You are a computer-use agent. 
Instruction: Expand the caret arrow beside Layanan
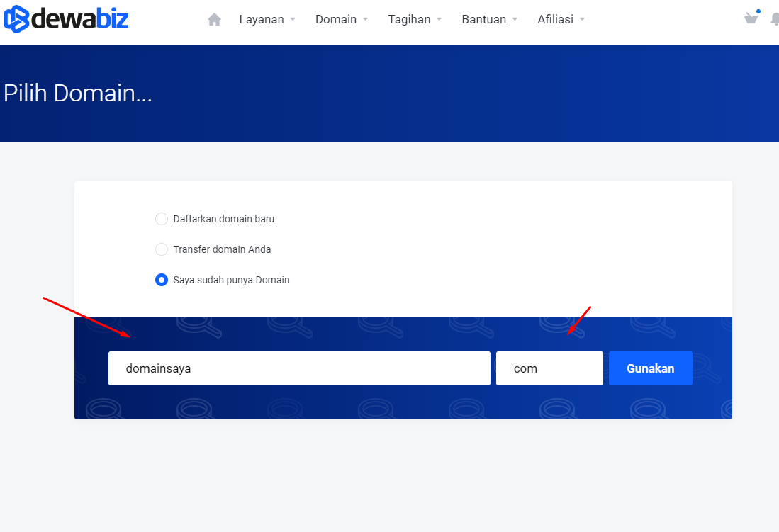pyautogui.click(x=293, y=20)
